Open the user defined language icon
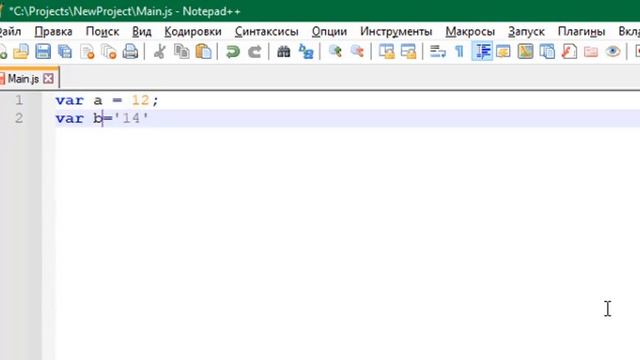This screenshot has width=640, height=360. coord(503,52)
